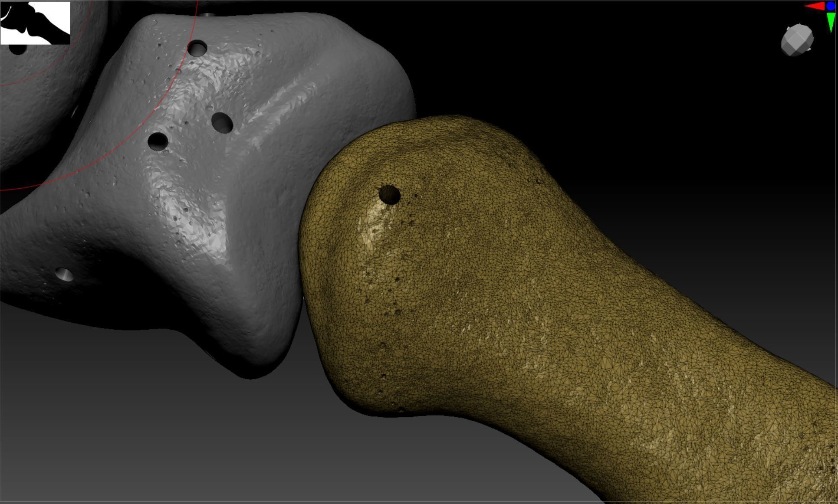838x504 pixels.
Task: Click the silhouette thumbnail preview
Action: click(35, 23)
